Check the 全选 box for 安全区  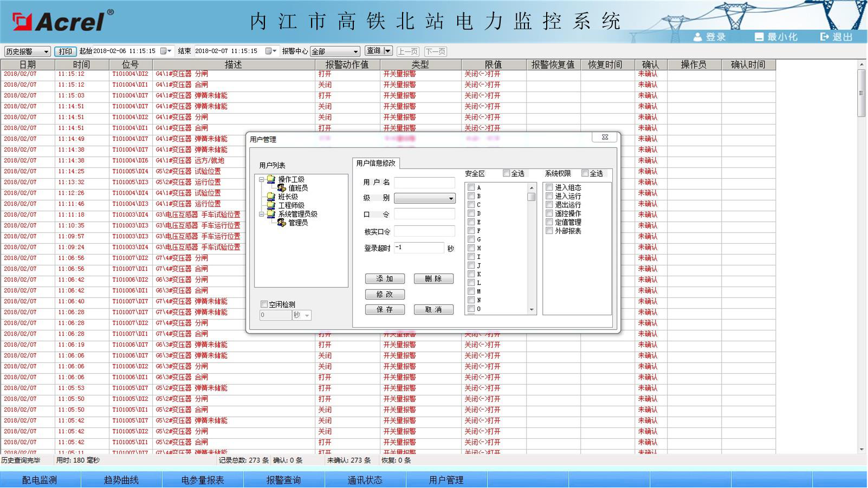coord(506,173)
